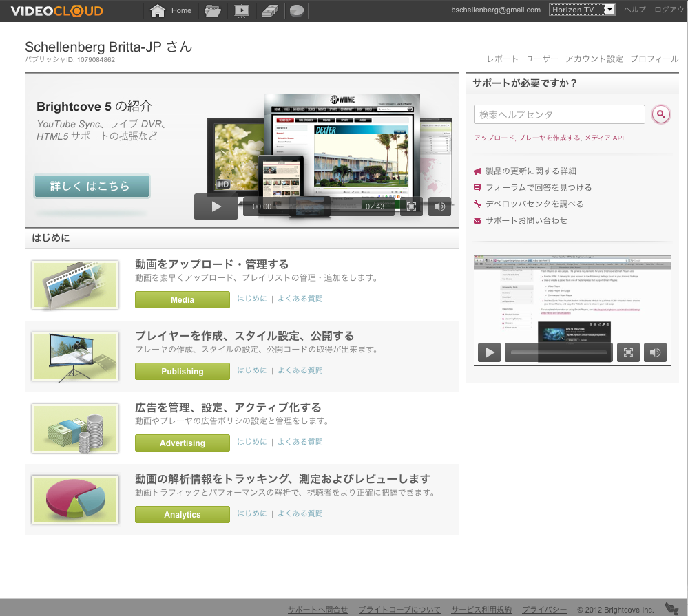The height and width of the screenshot is (616, 688).
Task: Open the Media module folder icon in the top bar
Action: (212, 10)
